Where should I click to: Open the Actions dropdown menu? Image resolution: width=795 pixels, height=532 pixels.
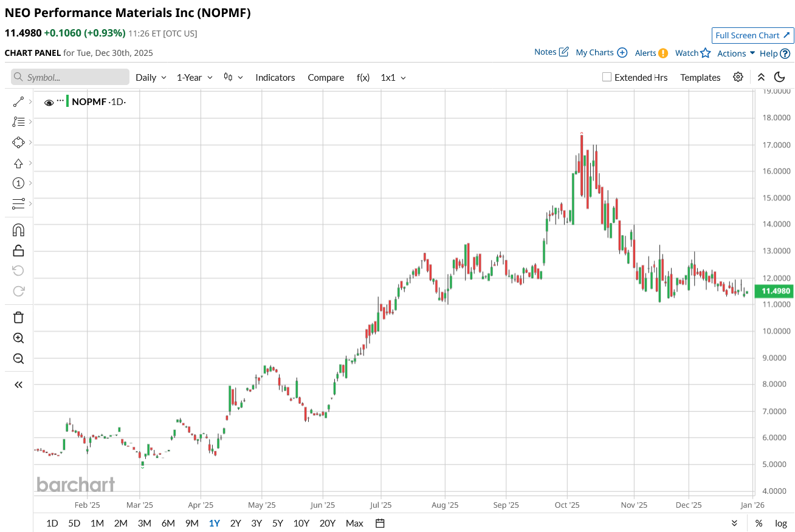[x=736, y=53]
